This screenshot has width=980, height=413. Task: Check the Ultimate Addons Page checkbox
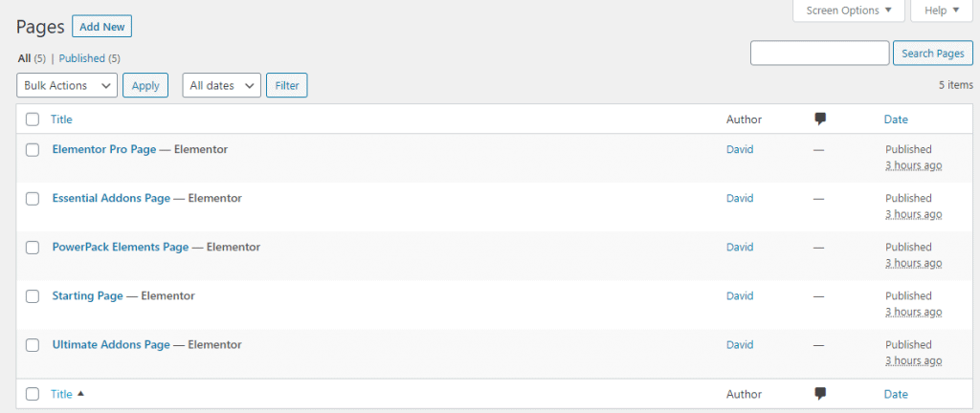tap(33, 345)
